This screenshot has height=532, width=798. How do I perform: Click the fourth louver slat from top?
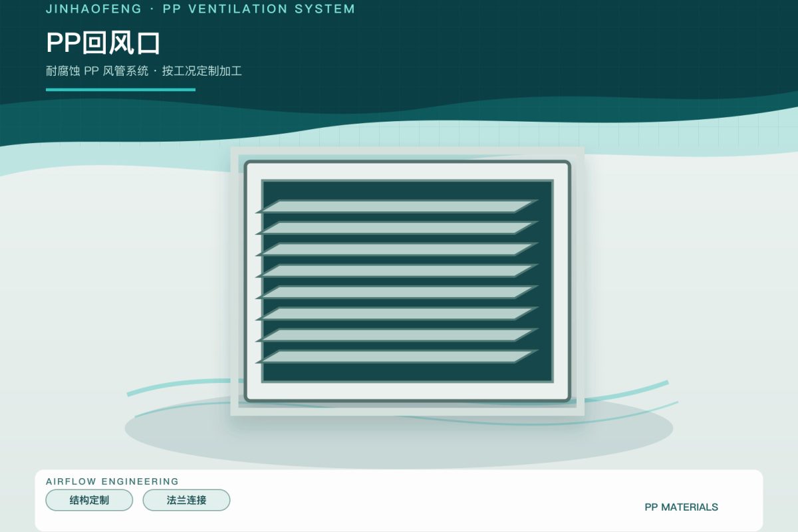(x=397, y=271)
